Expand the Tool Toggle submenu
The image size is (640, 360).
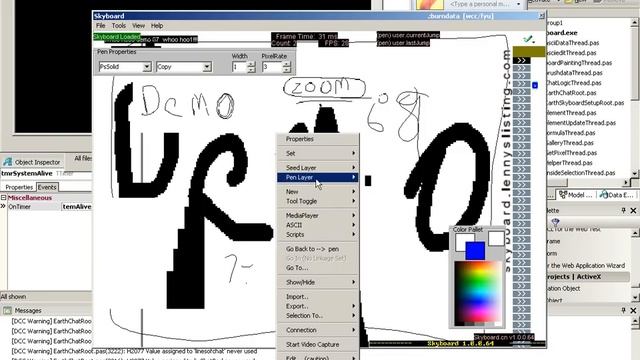coord(318,201)
